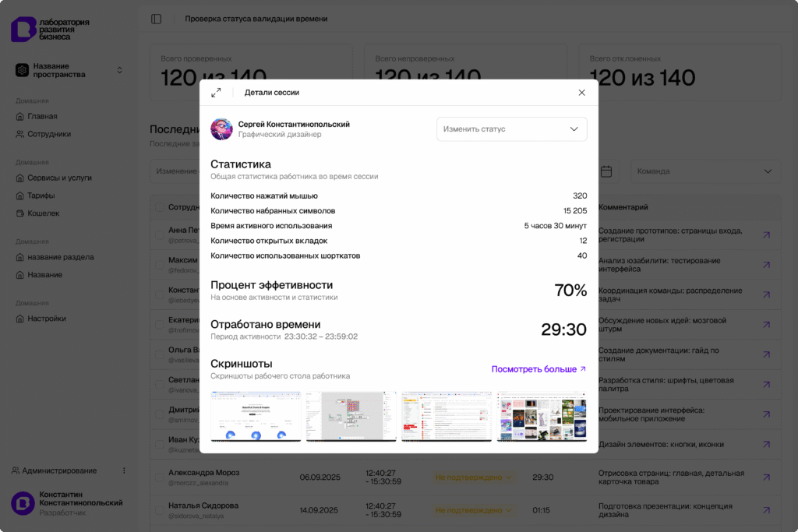This screenshot has width=798, height=532.
Task: Tick the checkbox for Александра Мороз
Action: click(160, 477)
